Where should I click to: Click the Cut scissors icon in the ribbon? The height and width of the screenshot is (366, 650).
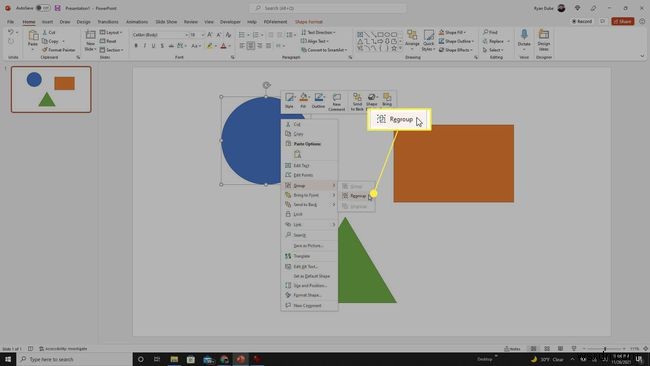45,32
